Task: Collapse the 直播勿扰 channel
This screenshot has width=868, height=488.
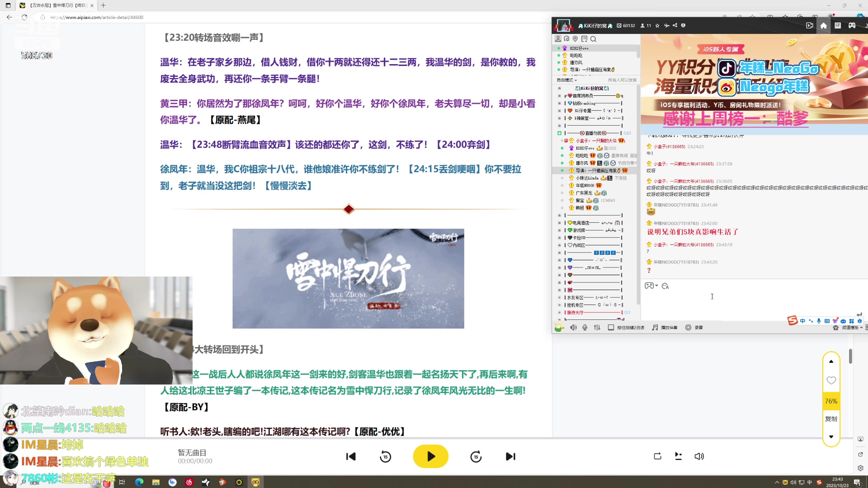Action: pos(560,133)
